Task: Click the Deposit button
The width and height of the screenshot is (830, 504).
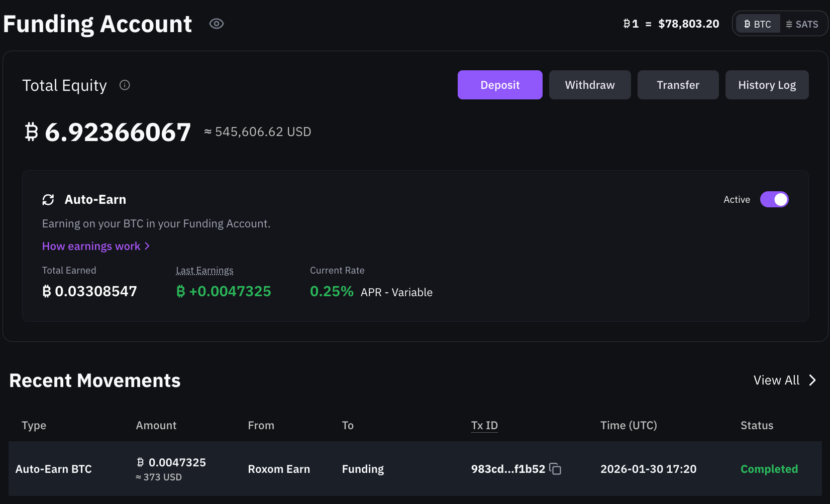Action: pos(500,85)
